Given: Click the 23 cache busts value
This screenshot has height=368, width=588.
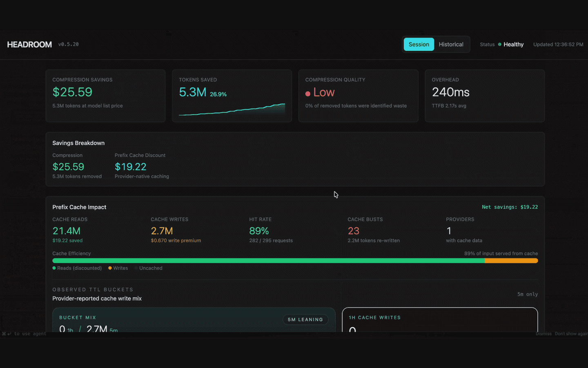Looking at the screenshot, I should tap(353, 231).
